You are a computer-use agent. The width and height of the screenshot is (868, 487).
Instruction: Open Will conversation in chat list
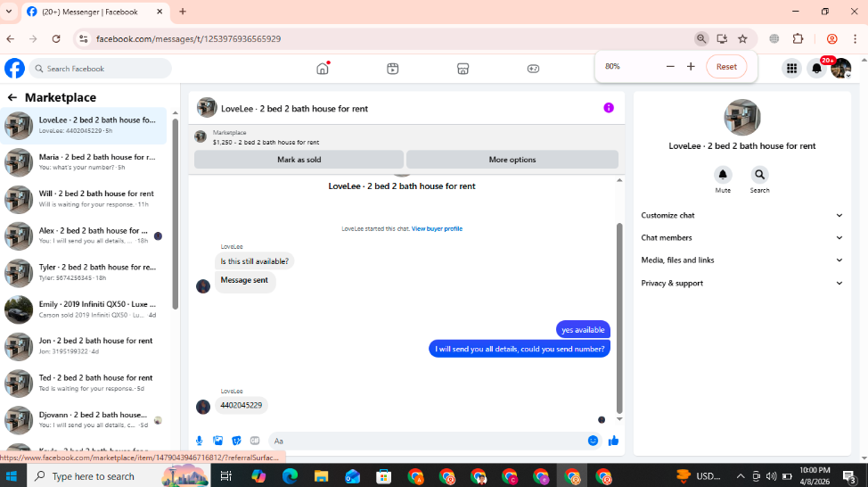84,199
